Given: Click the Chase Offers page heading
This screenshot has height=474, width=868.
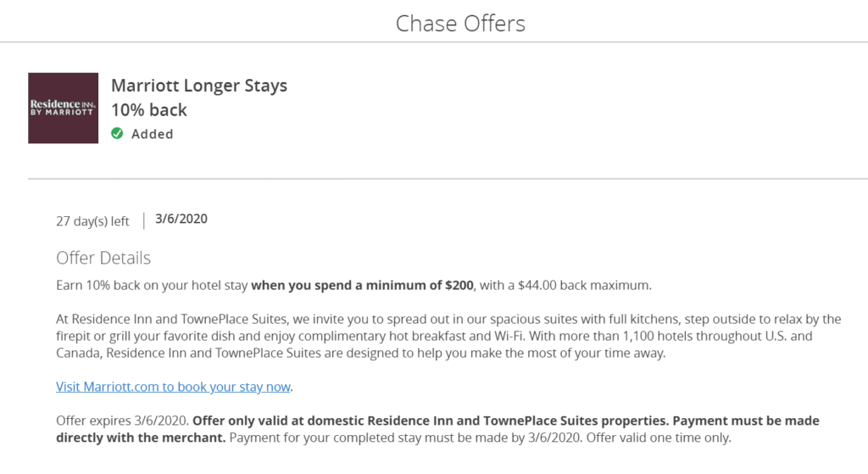Looking at the screenshot, I should [x=460, y=23].
